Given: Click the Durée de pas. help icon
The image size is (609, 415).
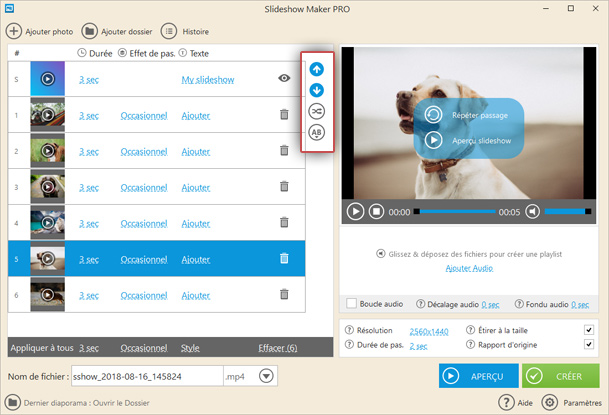Looking at the screenshot, I should [349, 344].
